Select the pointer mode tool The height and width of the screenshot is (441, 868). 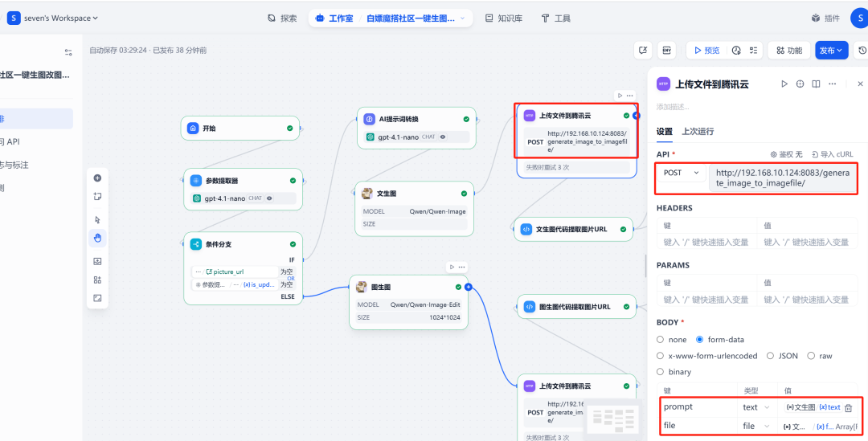(97, 219)
